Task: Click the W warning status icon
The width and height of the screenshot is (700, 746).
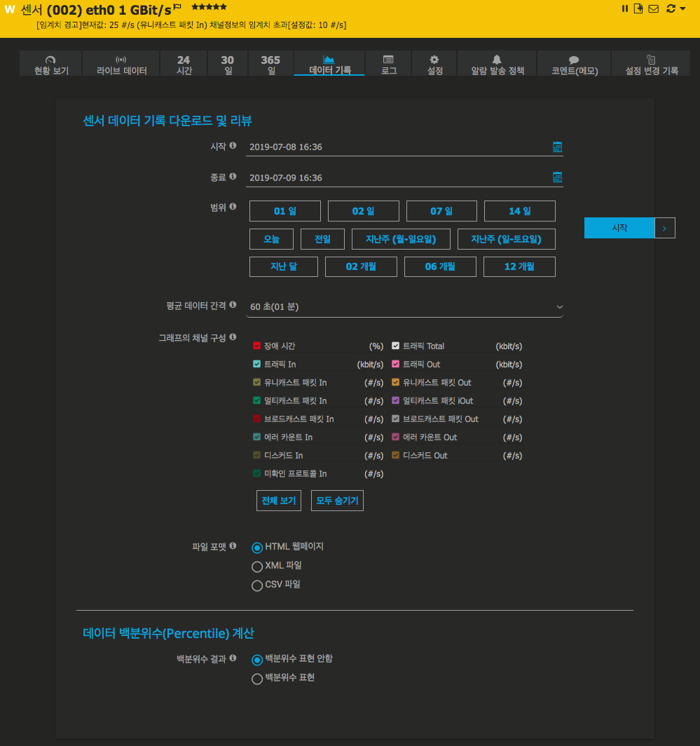Action: [10, 9]
